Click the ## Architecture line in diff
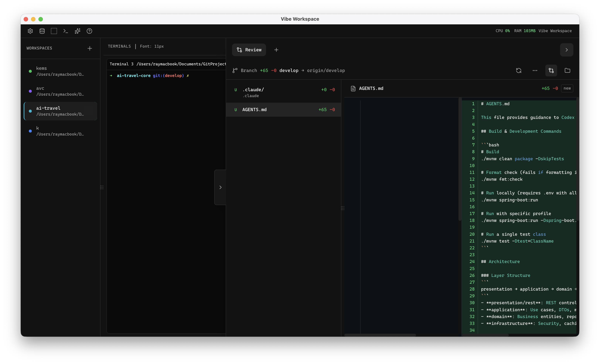The height and width of the screenshot is (364, 600). [x=500, y=262]
